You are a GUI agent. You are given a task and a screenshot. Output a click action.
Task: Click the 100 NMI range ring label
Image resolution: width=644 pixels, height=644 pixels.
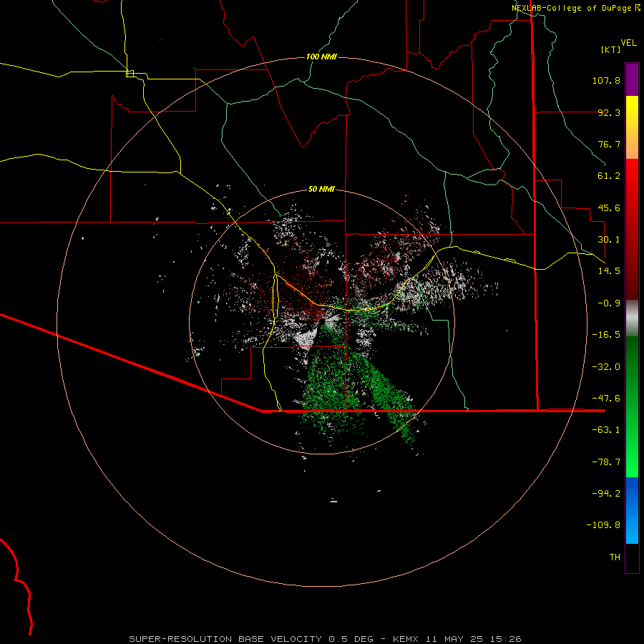pyautogui.click(x=321, y=57)
